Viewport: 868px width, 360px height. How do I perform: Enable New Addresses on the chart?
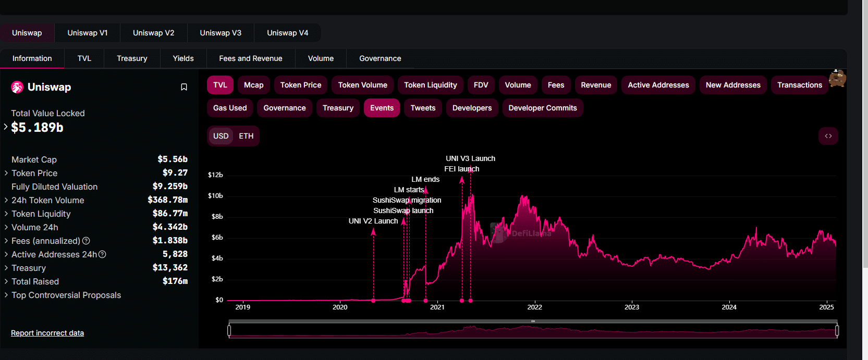tap(733, 85)
